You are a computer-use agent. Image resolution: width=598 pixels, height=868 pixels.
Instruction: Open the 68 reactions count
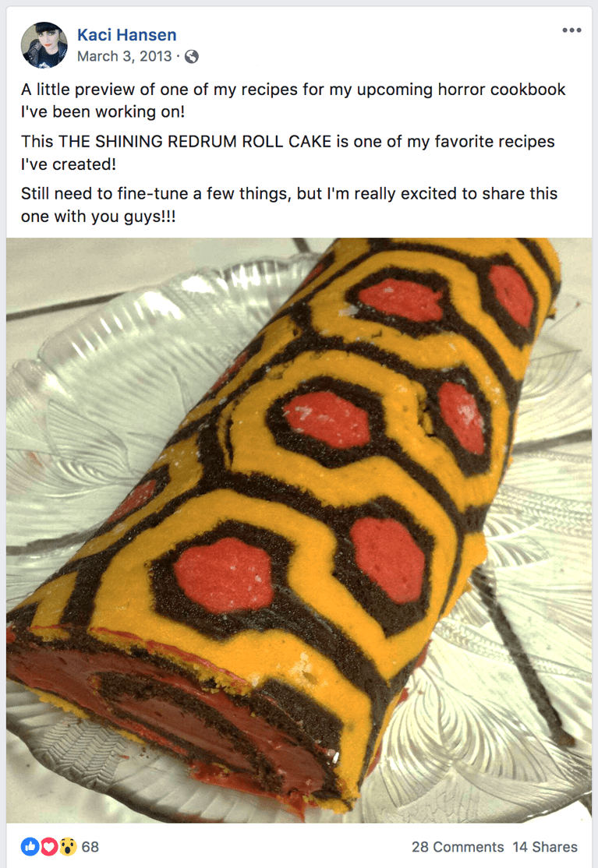[90, 847]
